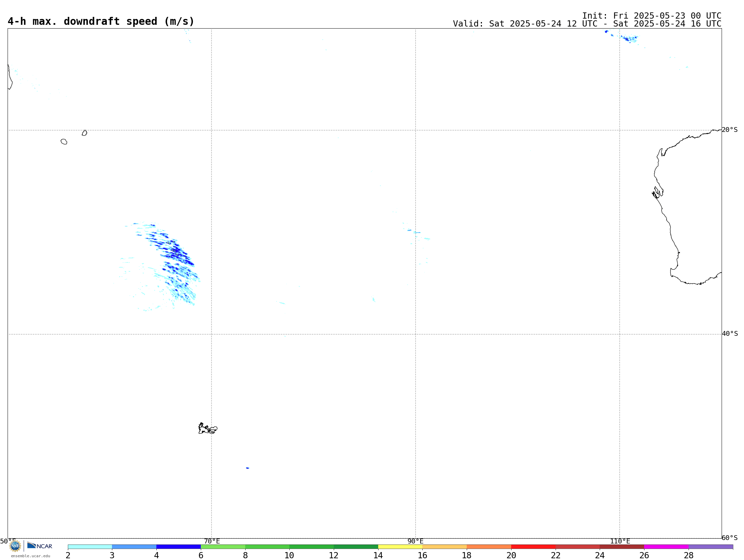Image resolution: width=744 pixels, height=560 pixels.
Task: Click the brown 24–26 m/s swatch
Action: coord(622,547)
